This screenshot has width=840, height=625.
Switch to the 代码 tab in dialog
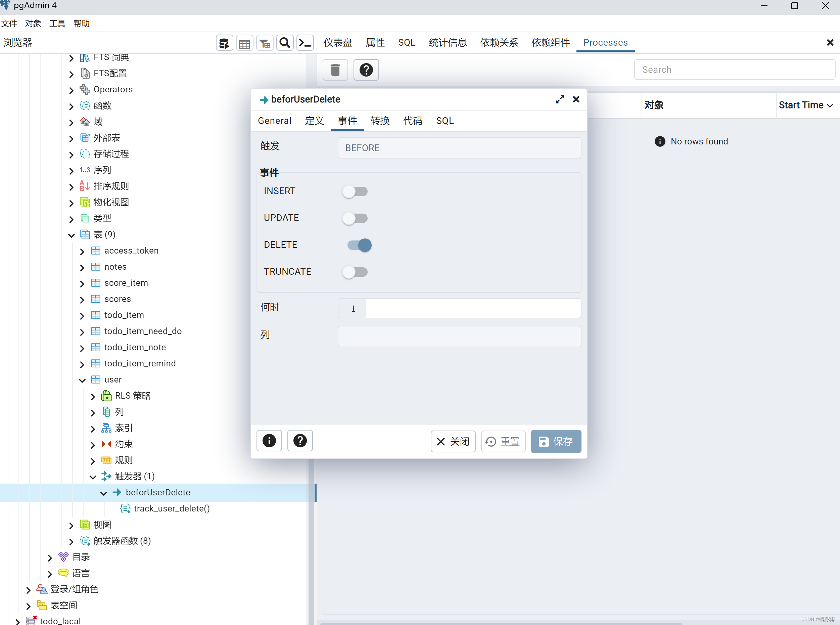pos(412,121)
